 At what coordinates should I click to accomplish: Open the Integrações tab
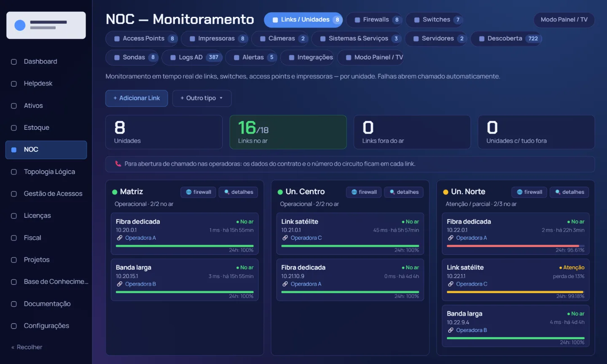(307, 58)
